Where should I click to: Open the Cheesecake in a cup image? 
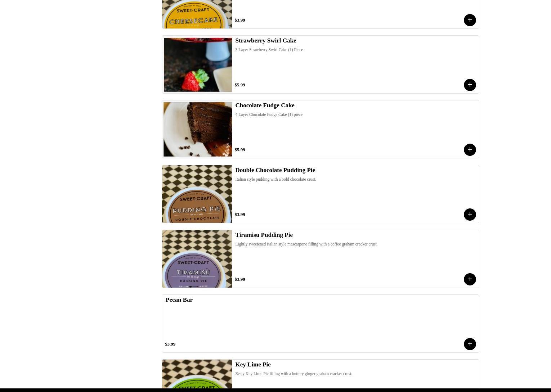tap(197, 14)
